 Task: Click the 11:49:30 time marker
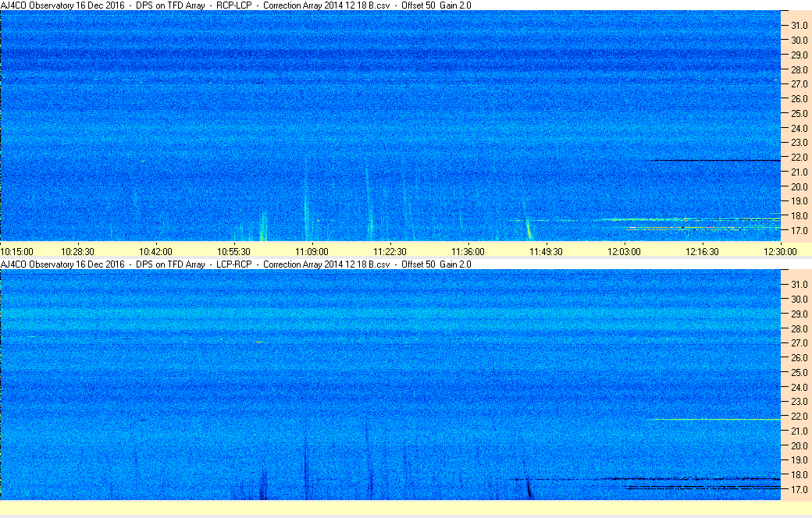coord(546,252)
